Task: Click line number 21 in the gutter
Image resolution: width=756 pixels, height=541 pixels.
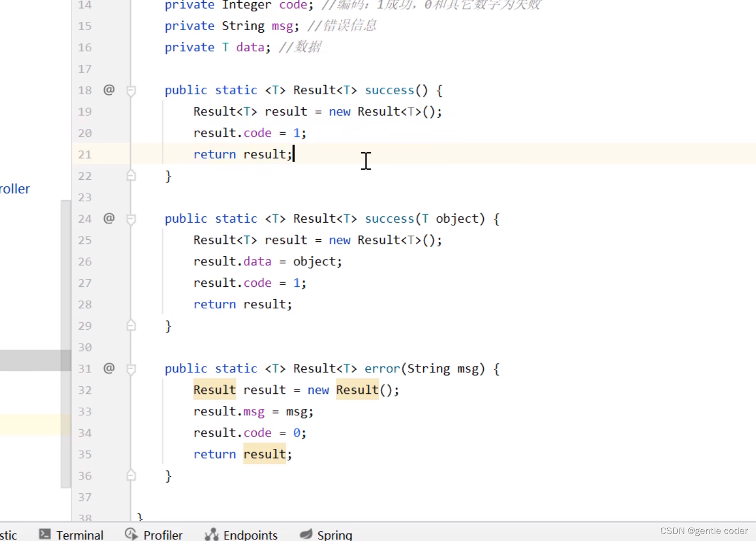Action: (85, 154)
